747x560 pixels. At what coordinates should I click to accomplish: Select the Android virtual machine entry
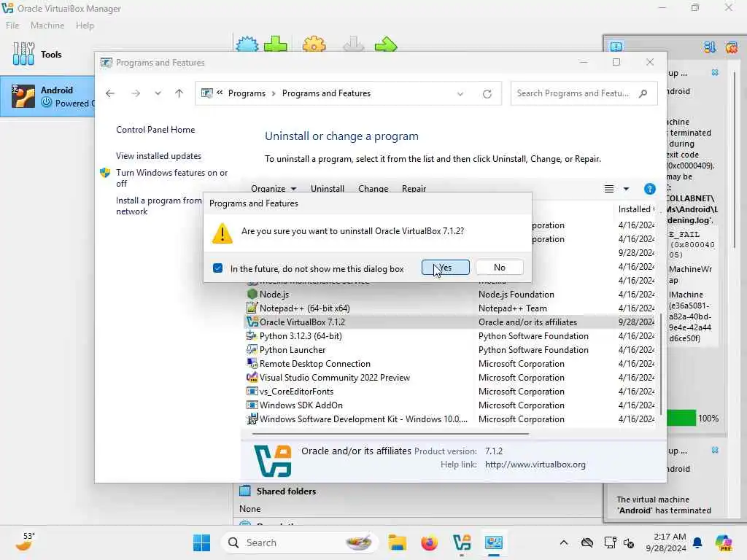click(x=47, y=96)
